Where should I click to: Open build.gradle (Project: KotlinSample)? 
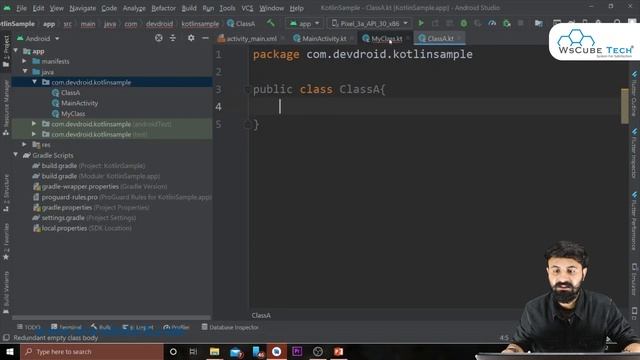[x=89, y=166]
